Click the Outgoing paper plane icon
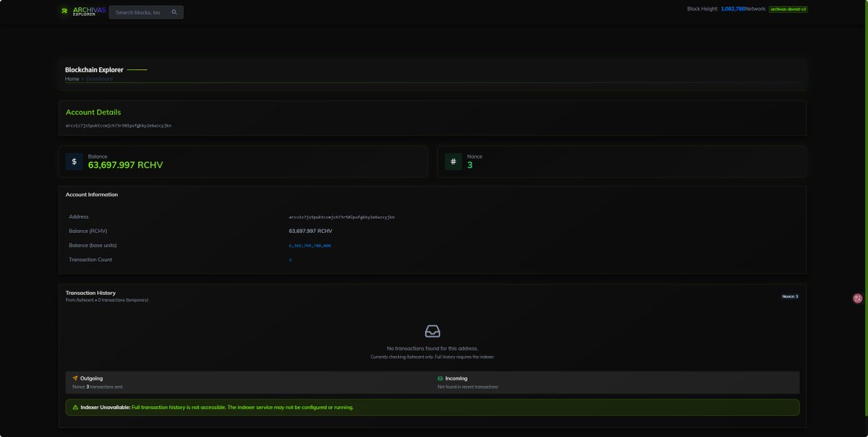Image resolution: width=868 pixels, height=437 pixels. point(75,378)
